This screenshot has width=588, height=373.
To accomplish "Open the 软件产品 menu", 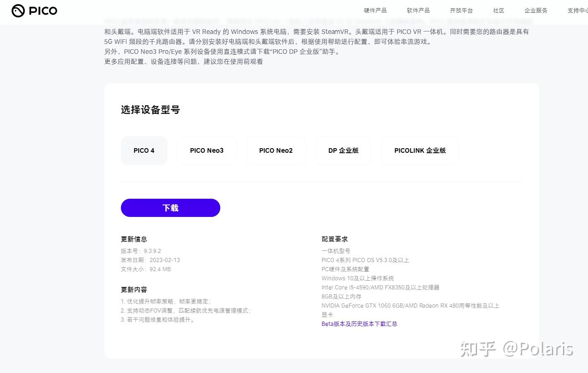I will pyautogui.click(x=418, y=10).
